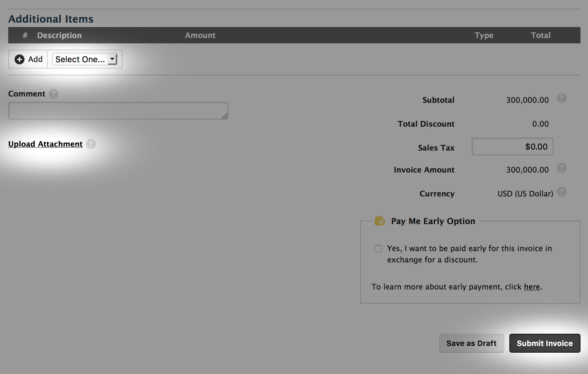Click the Amount column header
The height and width of the screenshot is (374, 588).
pyautogui.click(x=200, y=35)
